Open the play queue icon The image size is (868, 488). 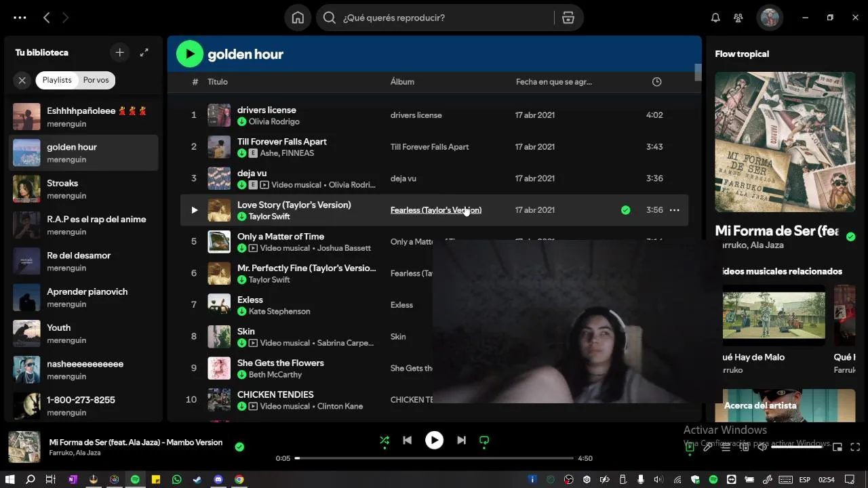coord(726,447)
